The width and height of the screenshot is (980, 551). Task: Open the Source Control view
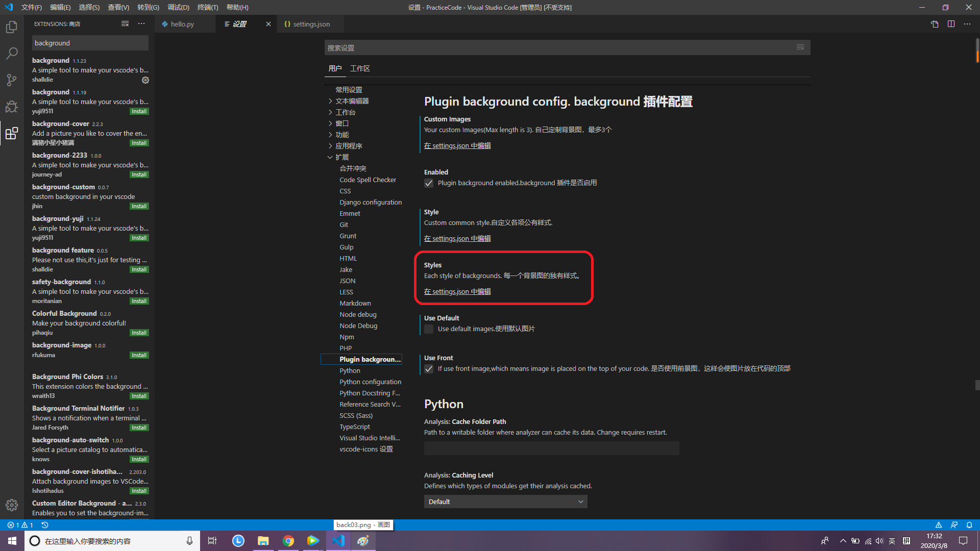(x=12, y=80)
